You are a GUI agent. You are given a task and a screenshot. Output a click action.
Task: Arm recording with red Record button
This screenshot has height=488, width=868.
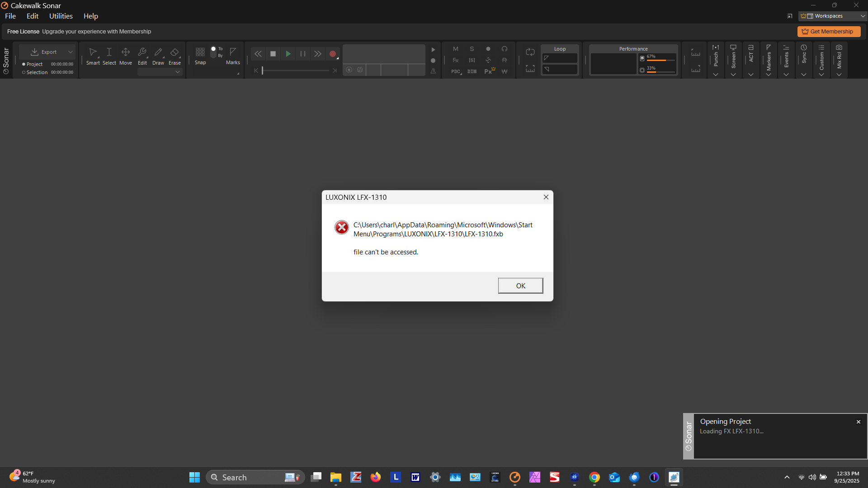point(333,54)
